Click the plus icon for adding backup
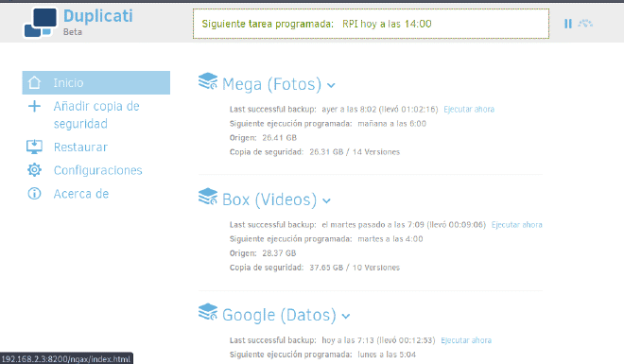This screenshot has height=364, width=624. pyautogui.click(x=34, y=106)
